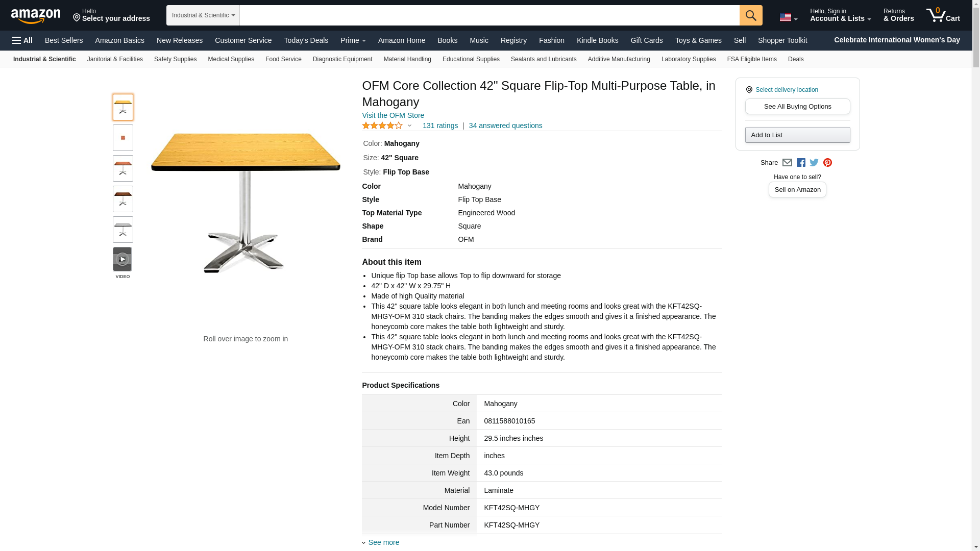
Task: Play the product video thumbnail
Action: (122, 259)
